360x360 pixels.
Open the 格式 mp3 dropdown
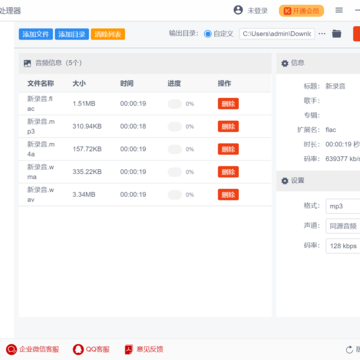coord(343,206)
